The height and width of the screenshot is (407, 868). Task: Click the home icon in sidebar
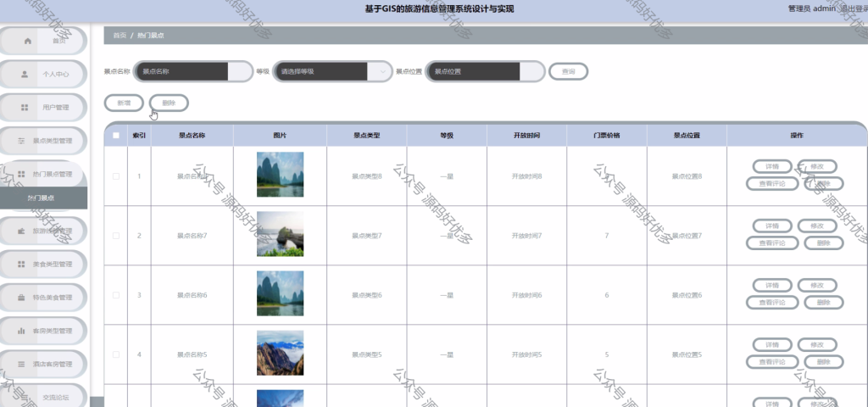pos(28,41)
